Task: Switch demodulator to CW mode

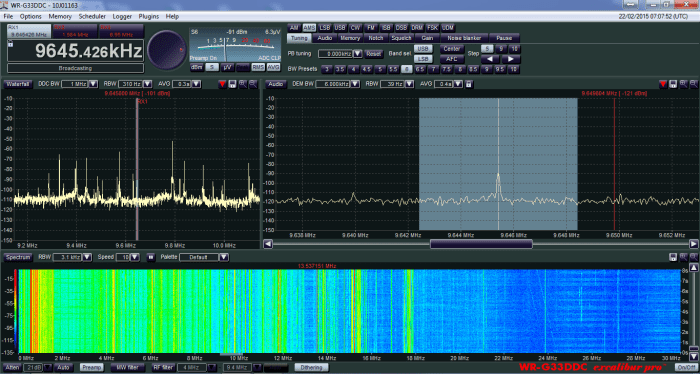Action: (355, 28)
